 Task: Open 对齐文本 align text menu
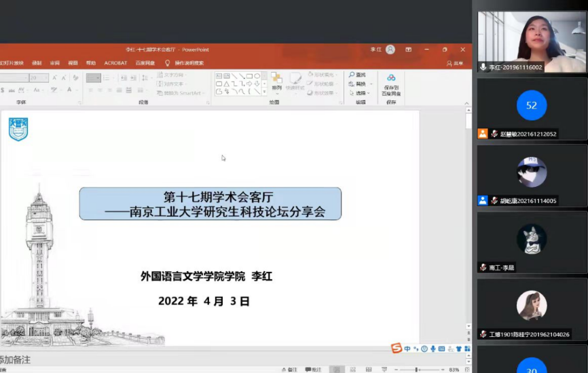(x=171, y=84)
